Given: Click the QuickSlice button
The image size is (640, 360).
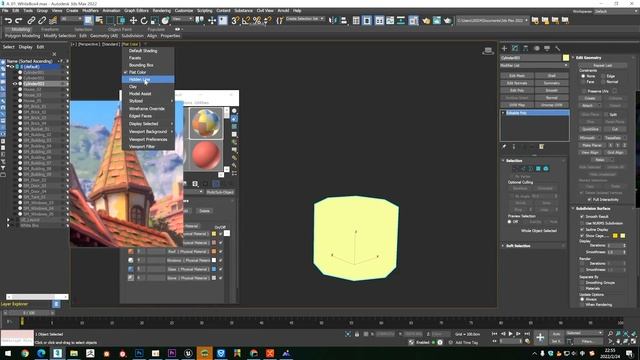Looking at the screenshot, I should pos(590,129).
